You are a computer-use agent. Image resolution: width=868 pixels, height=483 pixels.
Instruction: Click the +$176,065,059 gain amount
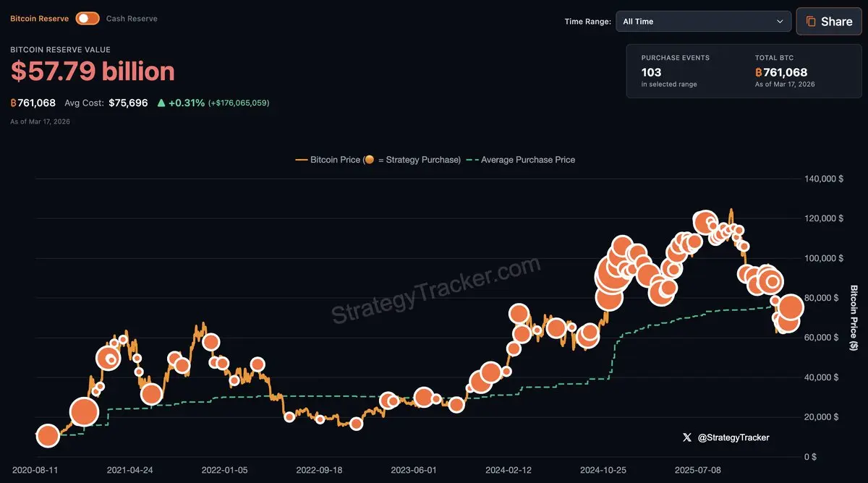[239, 103]
